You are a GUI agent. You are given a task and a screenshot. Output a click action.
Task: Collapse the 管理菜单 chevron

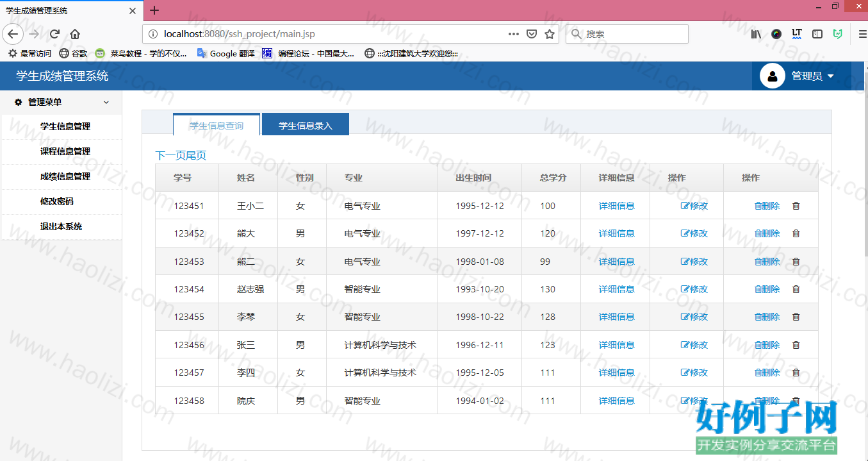coord(106,102)
